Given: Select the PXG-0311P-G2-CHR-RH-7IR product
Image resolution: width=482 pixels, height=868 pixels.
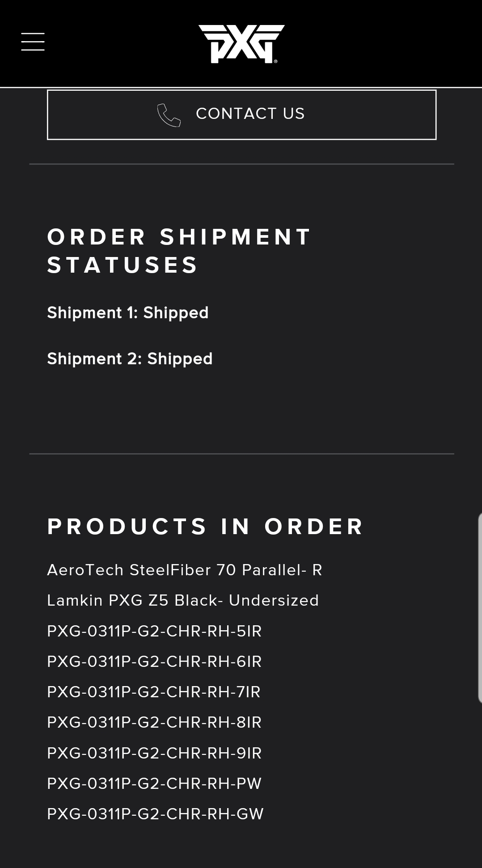Looking at the screenshot, I should 154,692.
